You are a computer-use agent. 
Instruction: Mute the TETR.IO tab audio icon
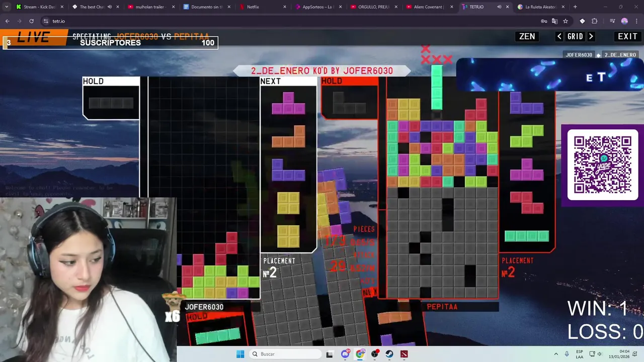tap(499, 7)
